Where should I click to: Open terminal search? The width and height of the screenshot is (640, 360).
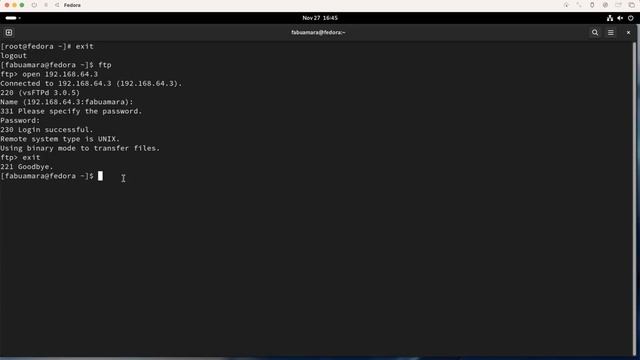[595, 32]
